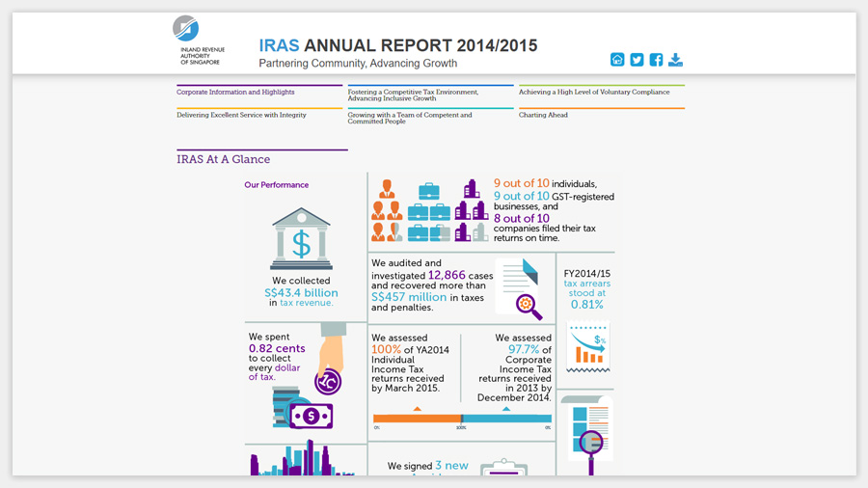868x488 pixels.
Task: Click the IRAS Annual Report 2014/2015 title
Action: tap(398, 45)
